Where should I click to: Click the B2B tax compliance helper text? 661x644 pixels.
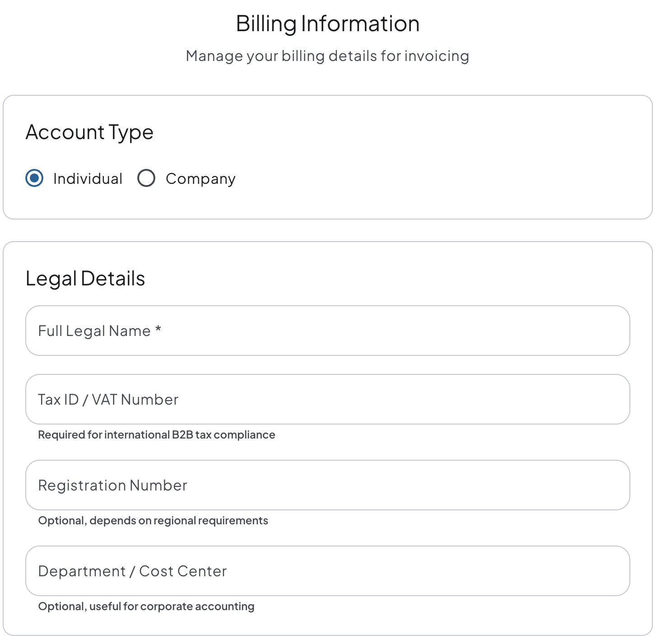click(x=157, y=435)
